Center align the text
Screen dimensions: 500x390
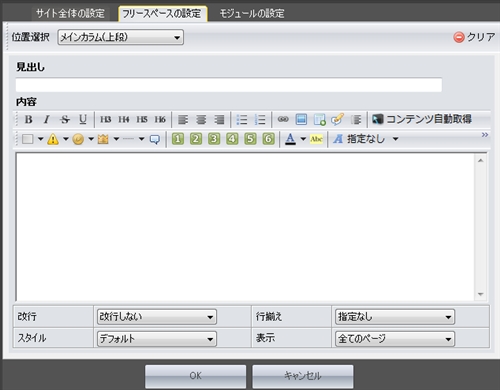coord(201,119)
